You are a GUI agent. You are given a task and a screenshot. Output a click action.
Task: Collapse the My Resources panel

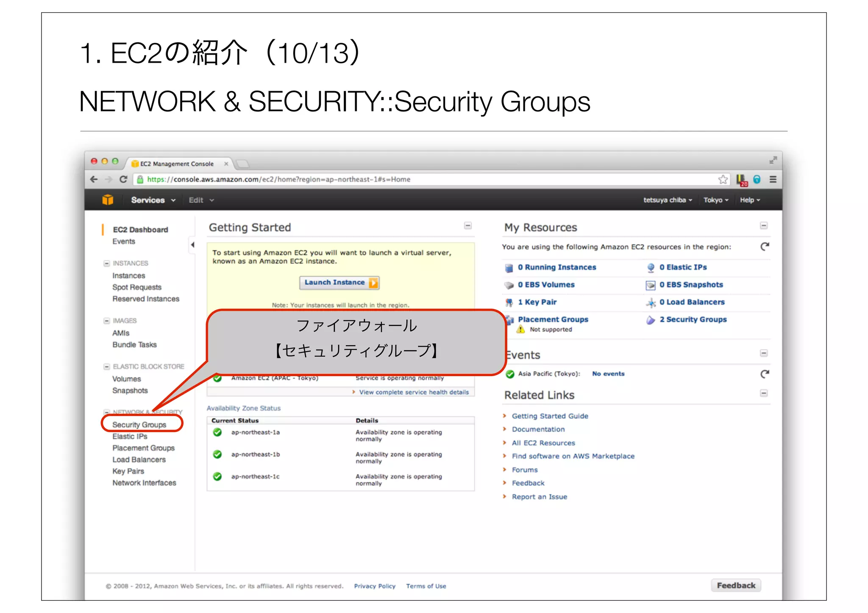764,226
